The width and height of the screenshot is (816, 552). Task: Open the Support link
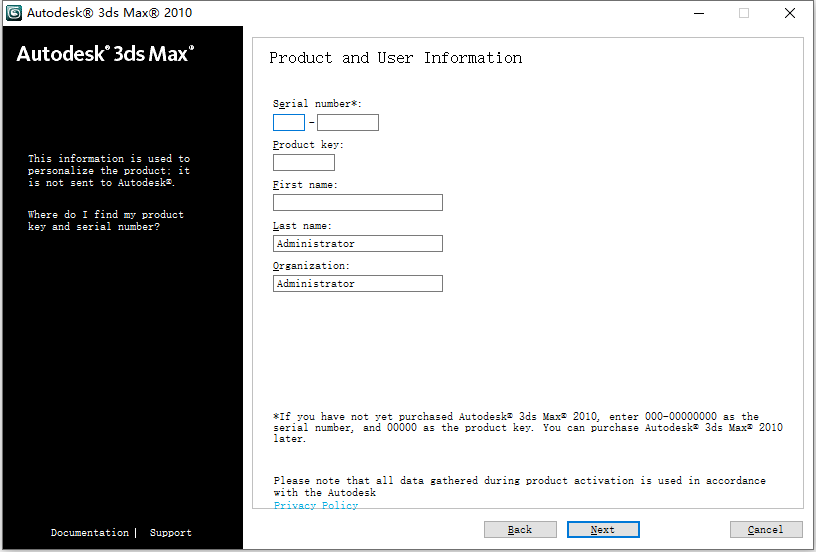pyautogui.click(x=171, y=533)
